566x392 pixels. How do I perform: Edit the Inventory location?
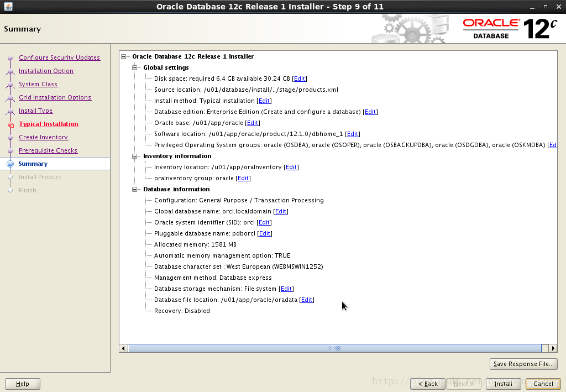pos(291,167)
